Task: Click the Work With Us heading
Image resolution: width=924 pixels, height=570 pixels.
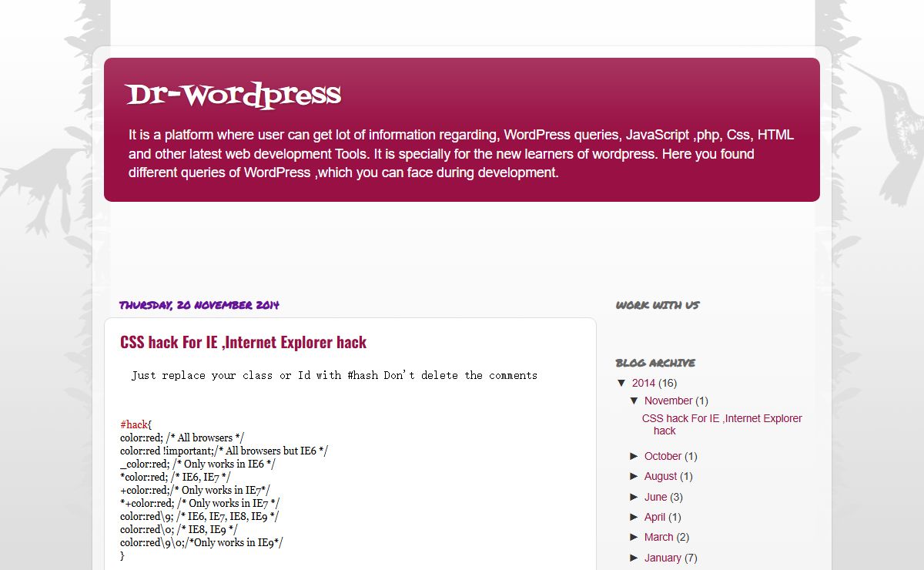Action: pyautogui.click(x=658, y=305)
